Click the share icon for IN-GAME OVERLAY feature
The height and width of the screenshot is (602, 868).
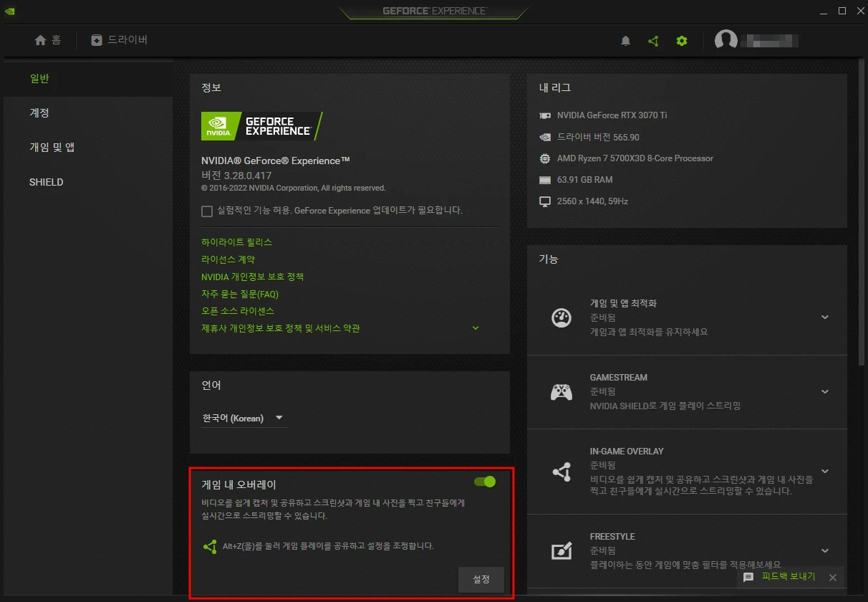click(561, 472)
